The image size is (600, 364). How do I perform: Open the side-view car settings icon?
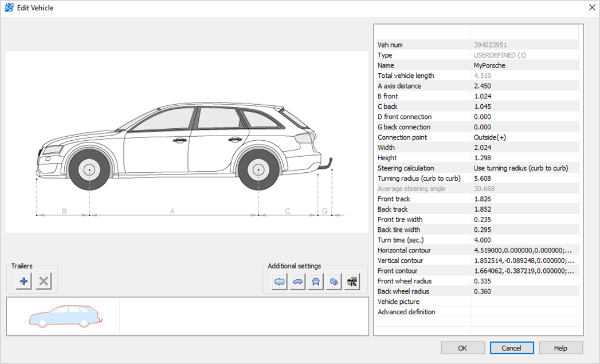click(297, 282)
